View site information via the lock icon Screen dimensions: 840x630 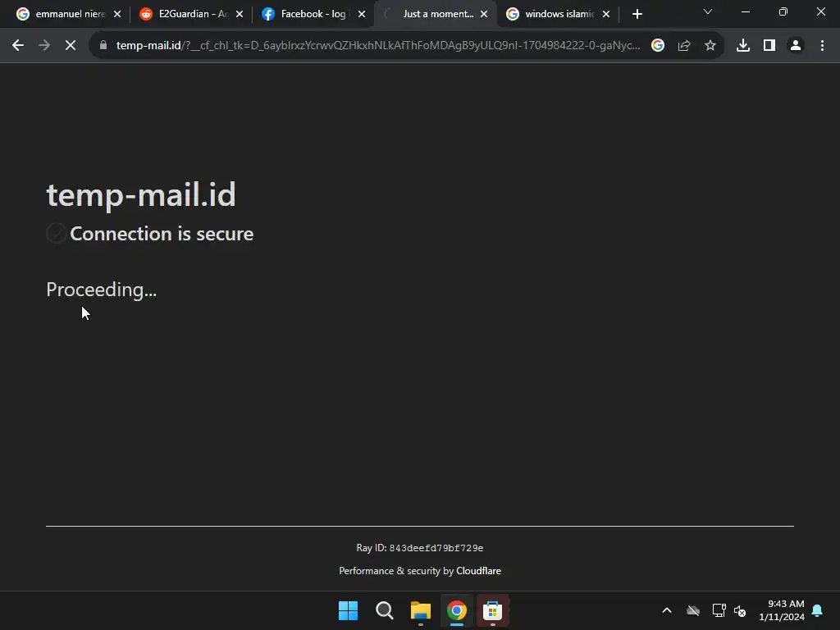[x=103, y=46]
